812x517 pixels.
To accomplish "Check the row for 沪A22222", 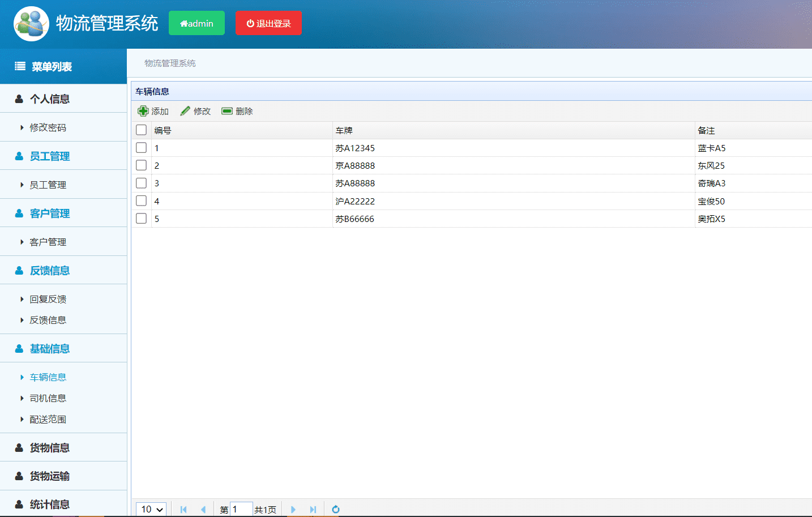I will (142, 200).
